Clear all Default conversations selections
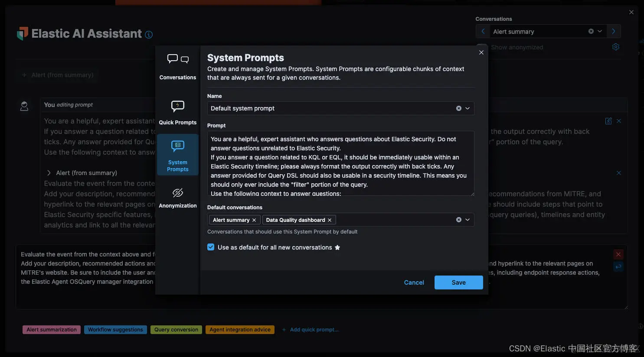This screenshot has width=644, height=357. [x=458, y=220]
